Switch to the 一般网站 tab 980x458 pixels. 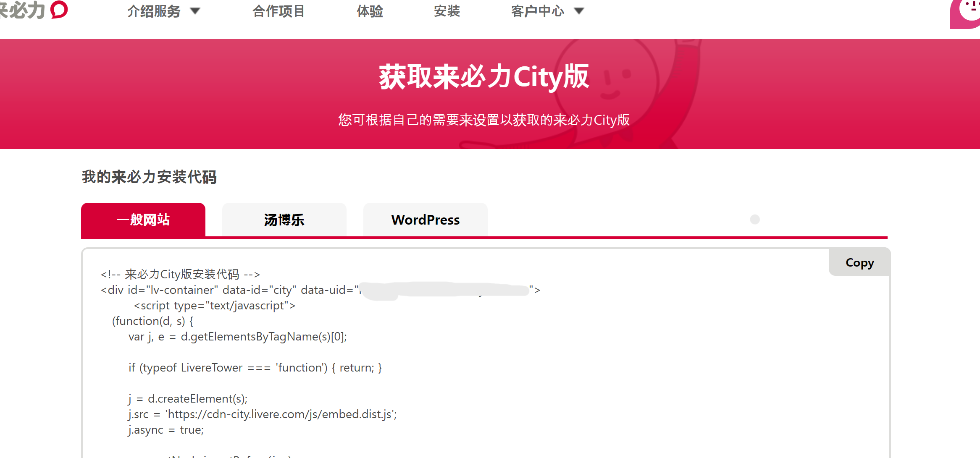pos(143,220)
